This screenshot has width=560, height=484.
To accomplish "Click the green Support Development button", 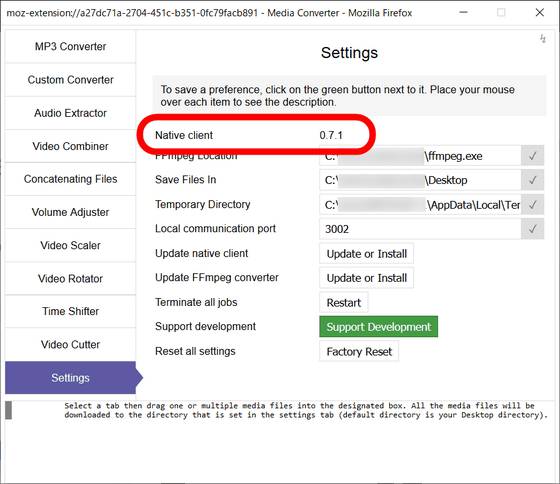I will click(x=379, y=326).
